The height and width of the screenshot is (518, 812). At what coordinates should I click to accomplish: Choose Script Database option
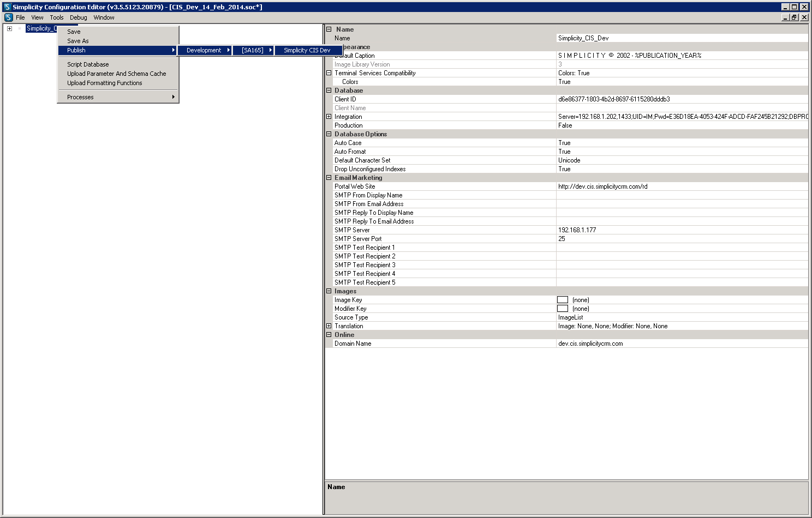click(x=118, y=64)
